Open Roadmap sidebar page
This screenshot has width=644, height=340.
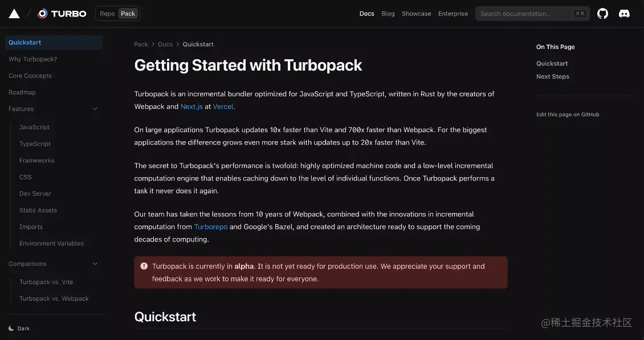[22, 92]
